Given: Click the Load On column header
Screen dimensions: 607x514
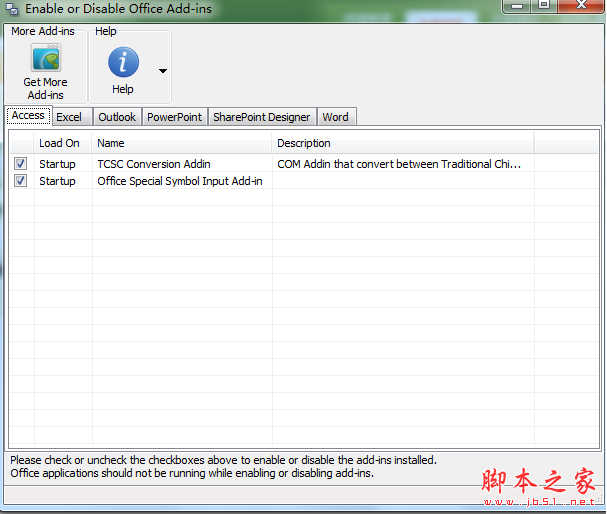Looking at the screenshot, I should pyautogui.click(x=63, y=143).
